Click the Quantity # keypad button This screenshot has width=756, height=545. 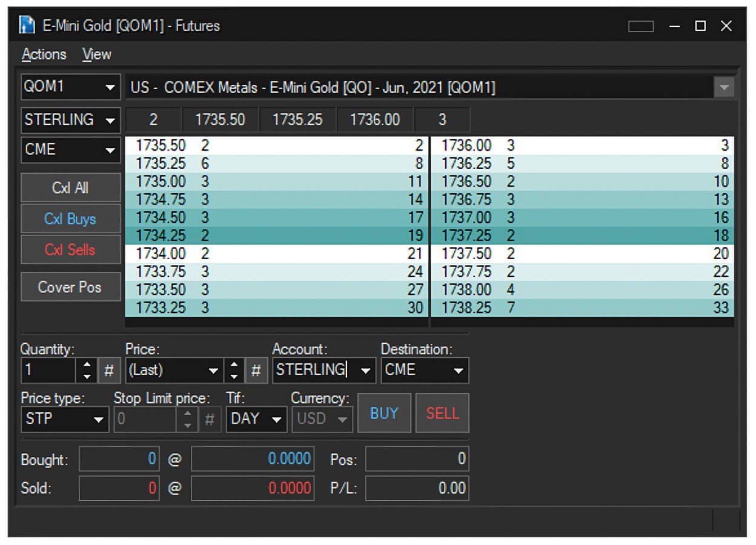coord(109,371)
